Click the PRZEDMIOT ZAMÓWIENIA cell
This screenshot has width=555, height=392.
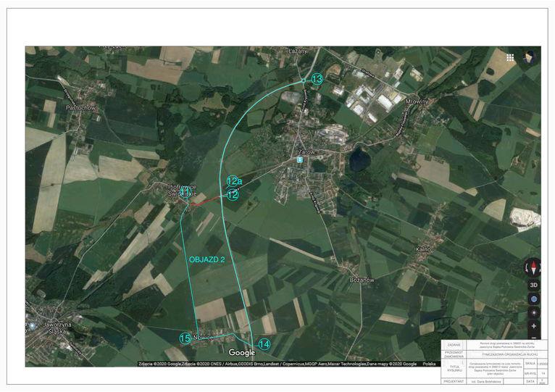[x=454, y=354]
